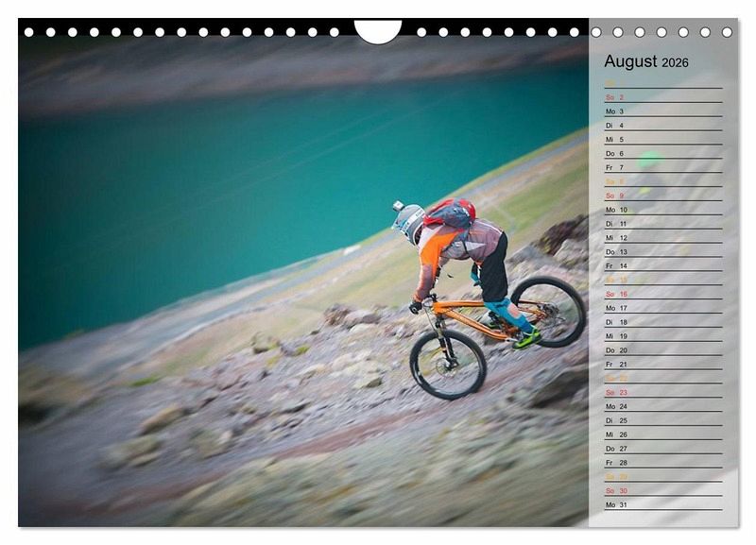The height and width of the screenshot is (545, 756).
Task: Select the 'Mo 24' date row
Action: pos(663,406)
